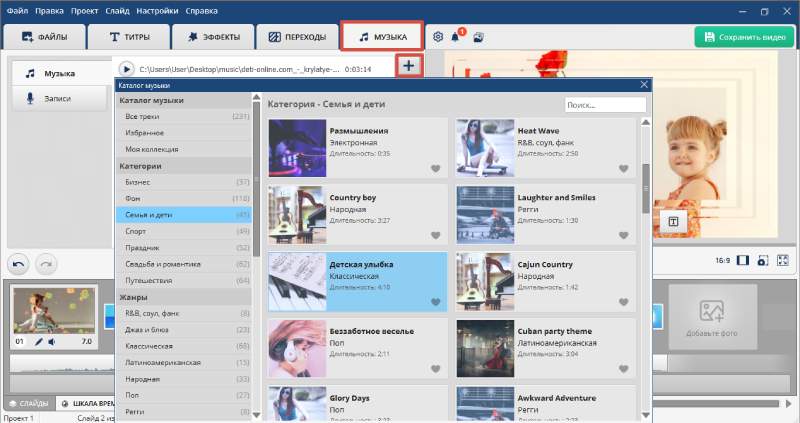Open the Справка menu

tap(202, 11)
